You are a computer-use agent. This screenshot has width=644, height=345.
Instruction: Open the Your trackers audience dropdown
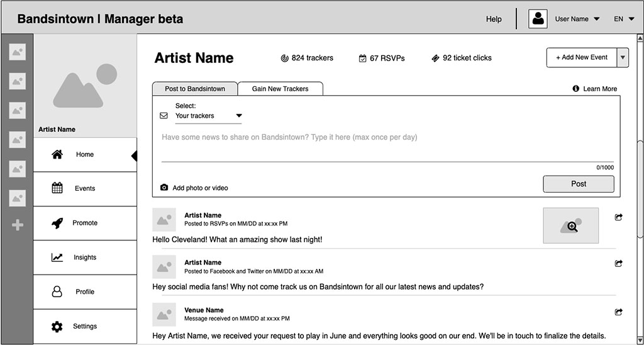(x=208, y=116)
